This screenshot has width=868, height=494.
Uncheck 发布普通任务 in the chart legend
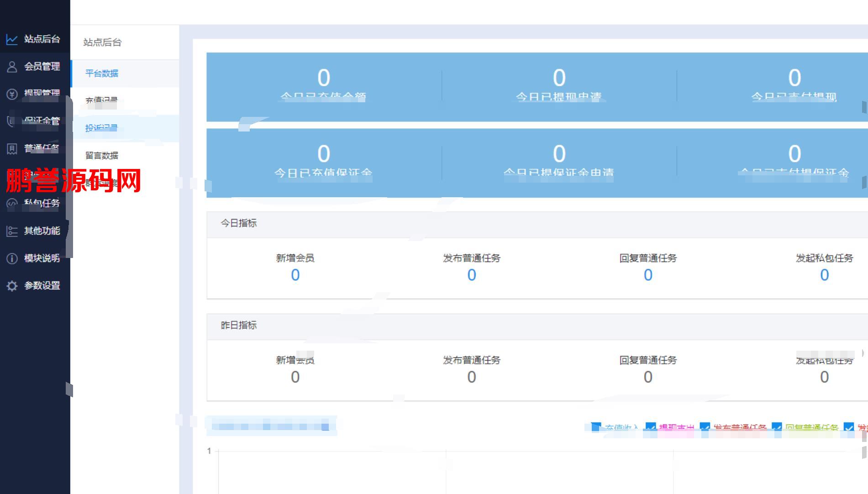[x=705, y=427]
